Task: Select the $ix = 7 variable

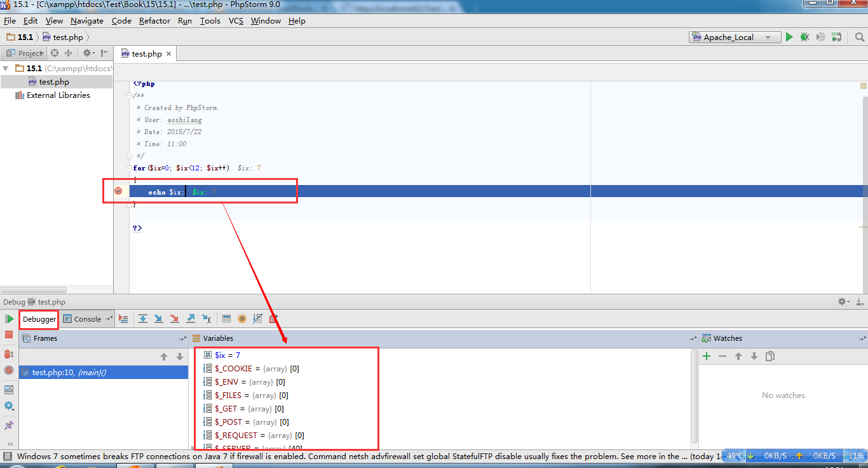Action: click(x=221, y=355)
